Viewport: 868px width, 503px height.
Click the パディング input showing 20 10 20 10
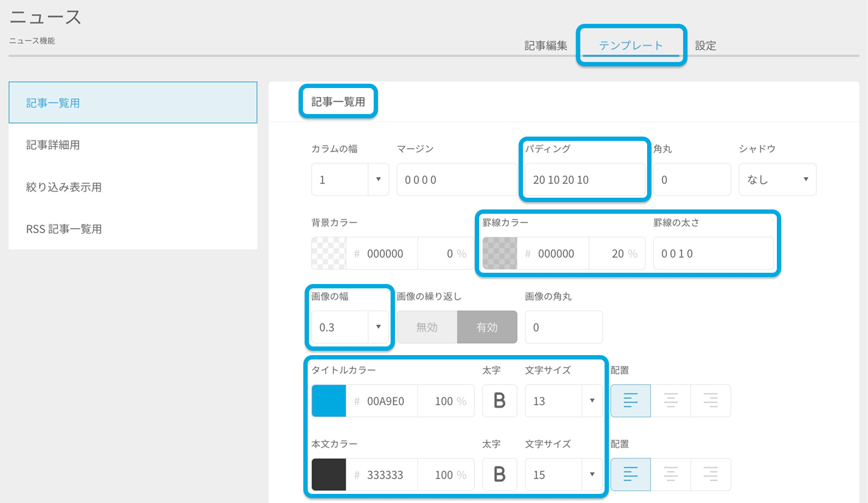pyautogui.click(x=585, y=180)
